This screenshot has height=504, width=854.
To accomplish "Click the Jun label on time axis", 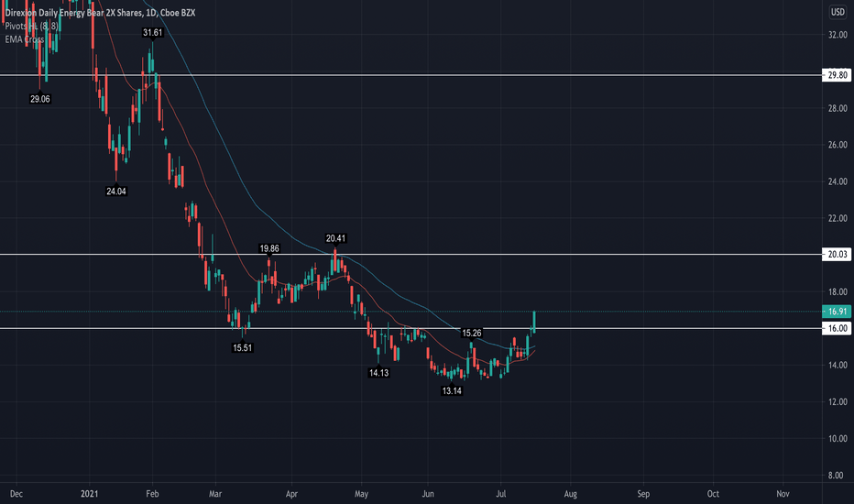I will [x=428, y=494].
